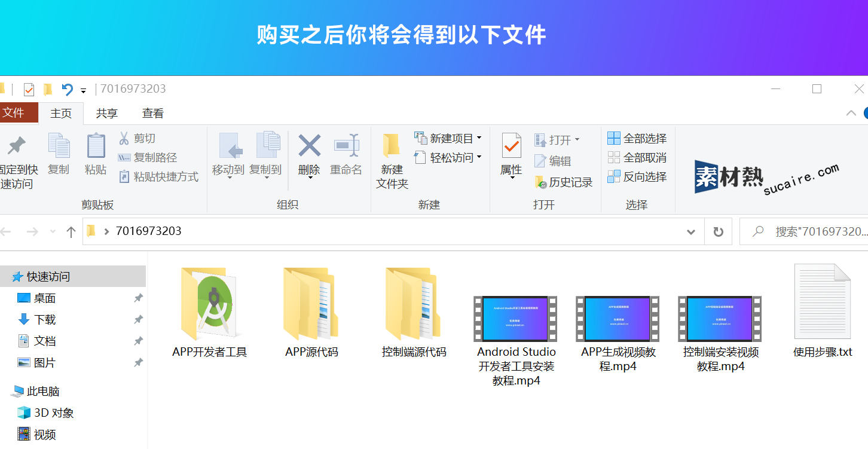The height and width of the screenshot is (449, 868).
Task: Click Paste Shortcut (粘贴快捷方式)
Action: click(158, 177)
